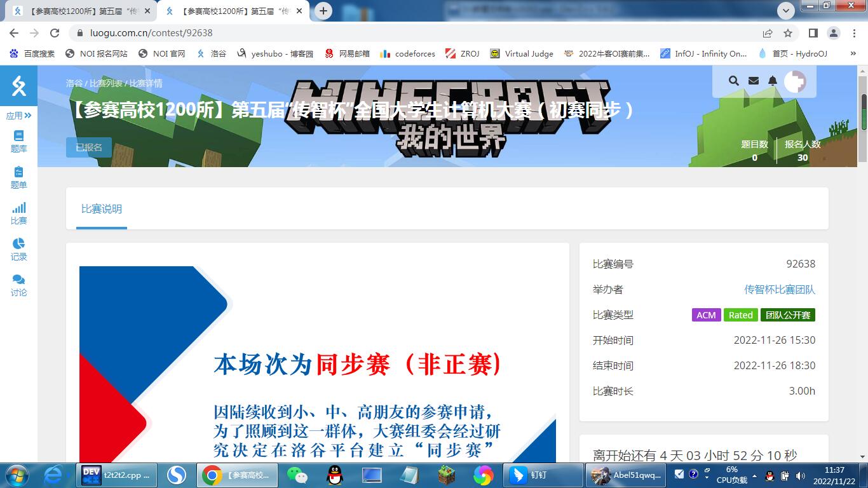Image resolution: width=868 pixels, height=488 pixels.
Task: Show hidden system tray icons
Action: (754, 475)
